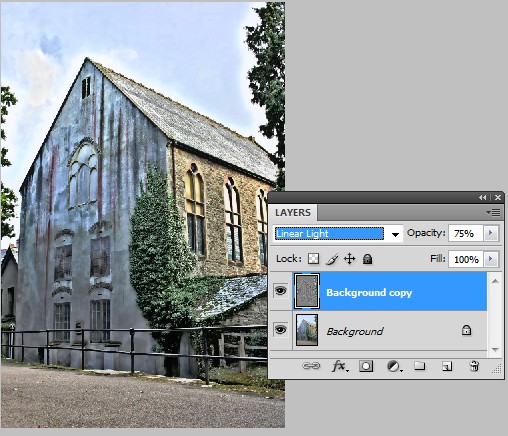Click the Delete layer trash icon
Screen dimensions: 508x436
pos(474,366)
